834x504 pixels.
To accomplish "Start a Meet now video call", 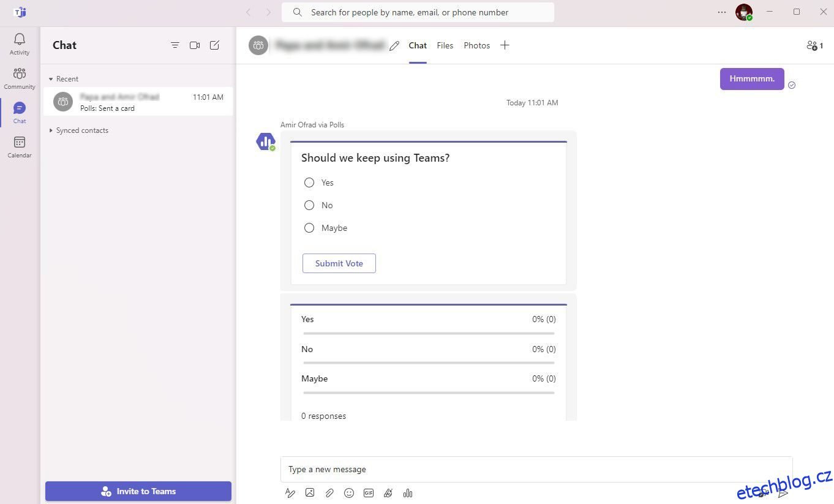I will (195, 45).
